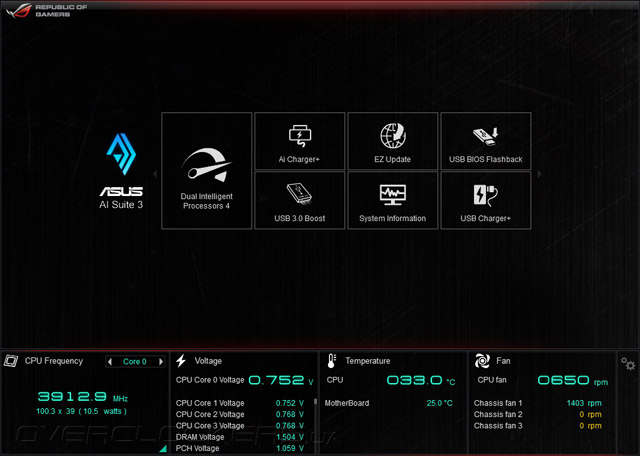Viewport: 640px width, 456px height.
Task: Select the Chassis fan 3 row
Action: coord(538,426)
